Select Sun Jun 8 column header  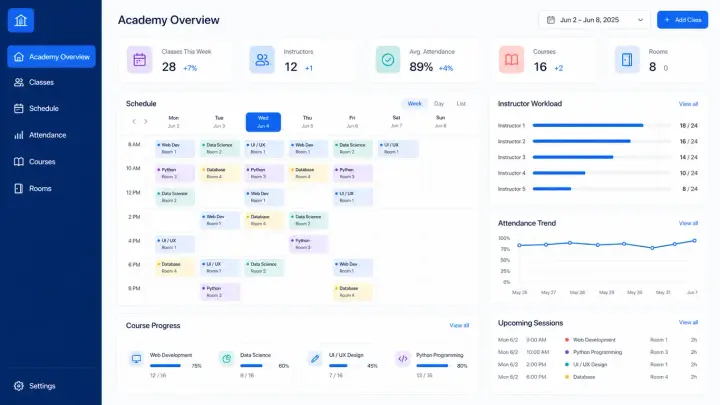pyautogui.click(x=440, y=122)
